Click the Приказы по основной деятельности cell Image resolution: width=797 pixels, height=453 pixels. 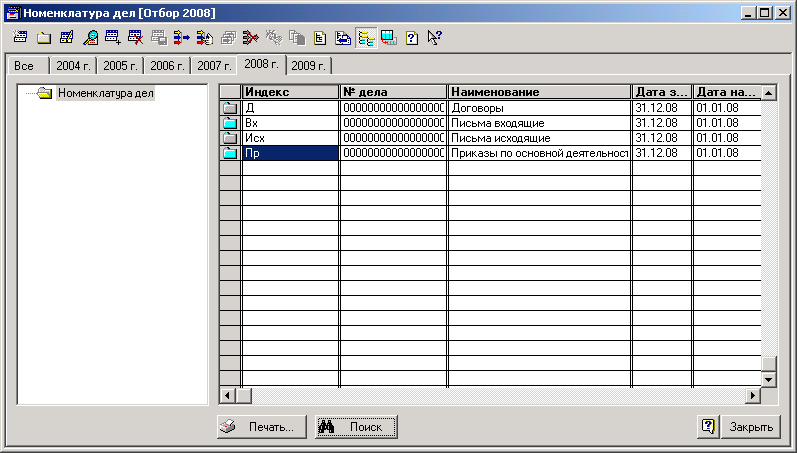click(539, 153)
